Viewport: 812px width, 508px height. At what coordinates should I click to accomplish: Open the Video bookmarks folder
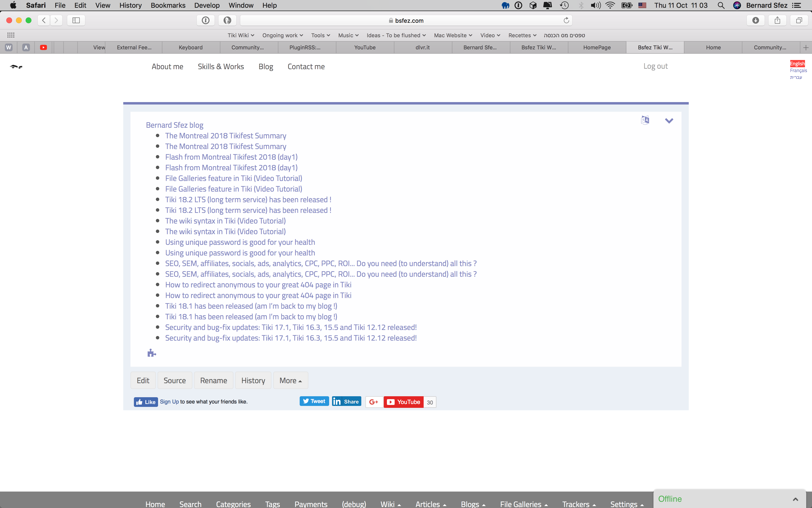490,35
